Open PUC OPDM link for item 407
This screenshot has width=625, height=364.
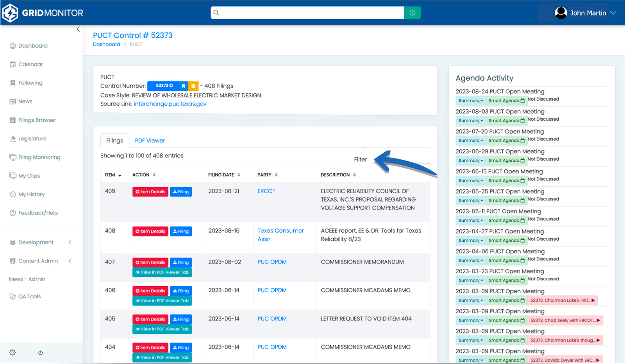[x=272, y=262]
